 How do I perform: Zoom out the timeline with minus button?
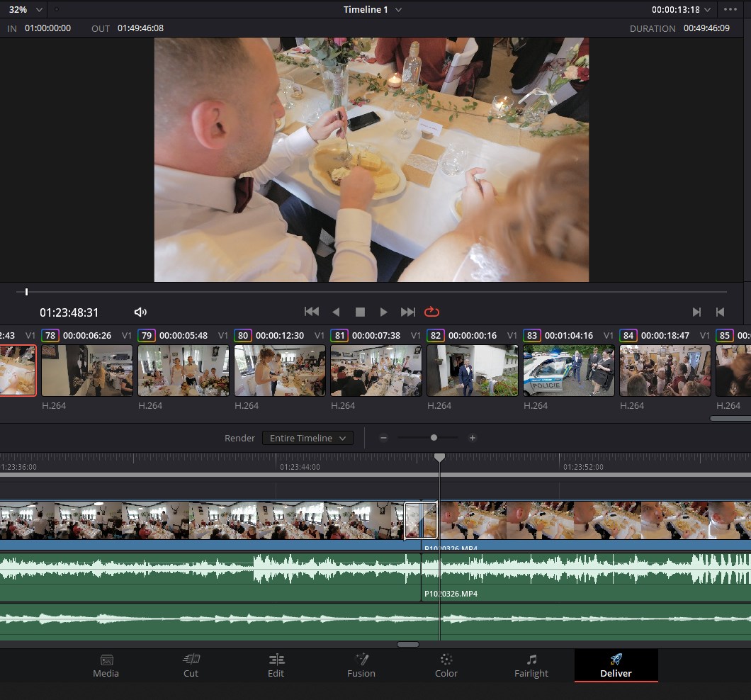coord(383,438)
